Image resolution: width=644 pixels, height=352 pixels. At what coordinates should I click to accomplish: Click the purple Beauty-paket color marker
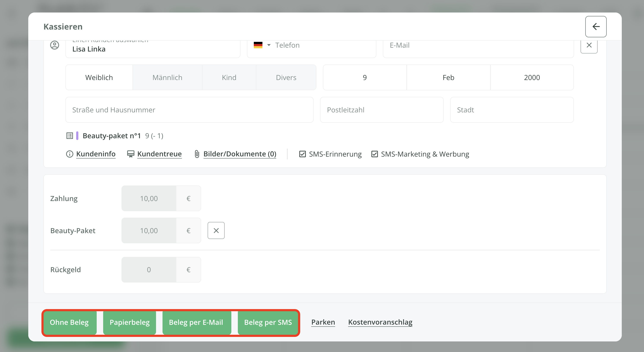click(x=77, y=136)
